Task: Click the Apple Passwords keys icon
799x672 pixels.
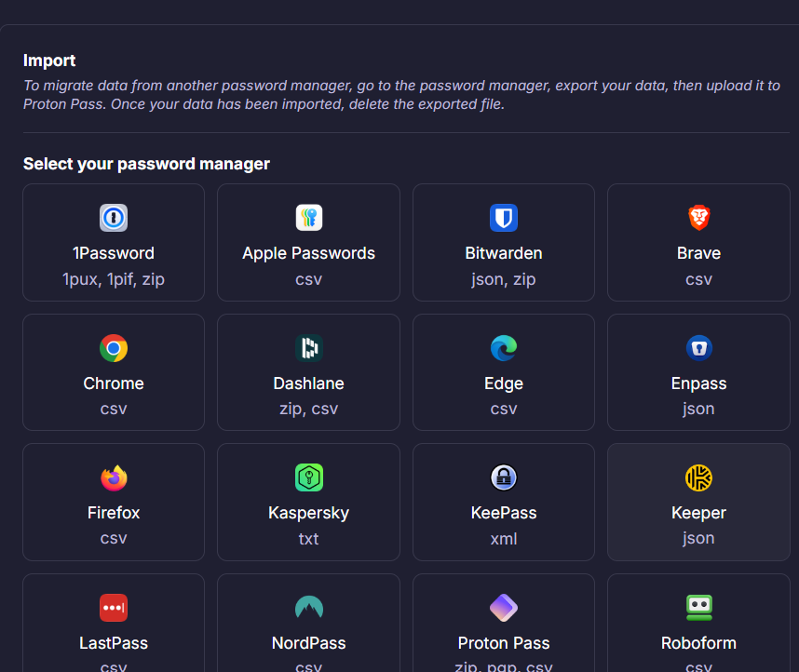Action: 309,218
